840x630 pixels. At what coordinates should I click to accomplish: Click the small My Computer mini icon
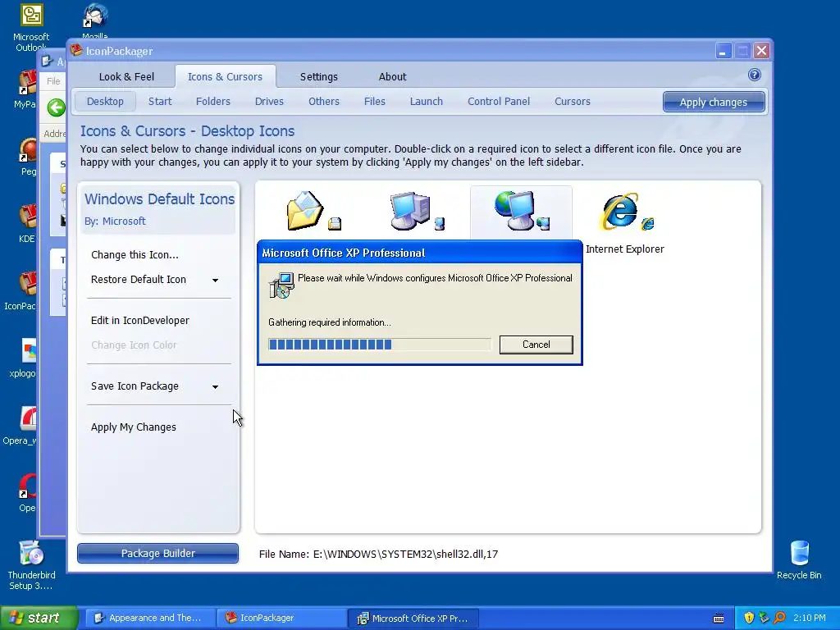tap(440, 223)
